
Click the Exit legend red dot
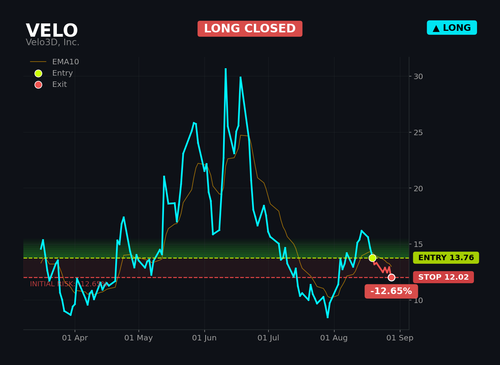[38, 85]
